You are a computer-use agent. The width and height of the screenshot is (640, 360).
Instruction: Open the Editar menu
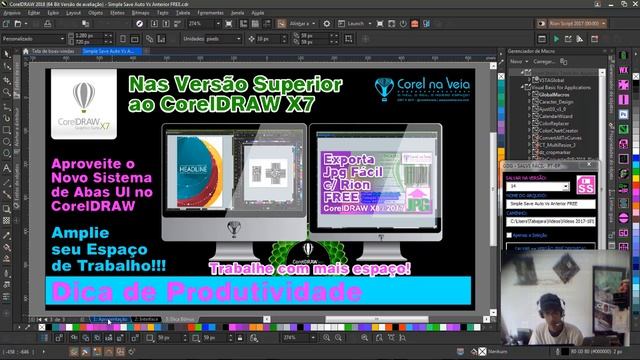click(33, 13)
